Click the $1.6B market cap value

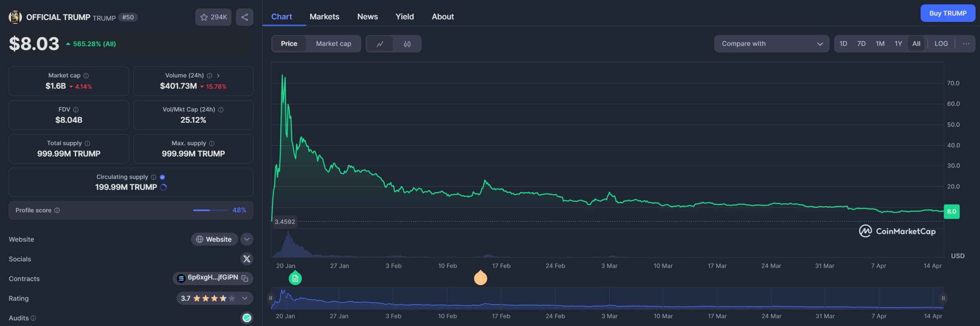(x=56, y=86)
